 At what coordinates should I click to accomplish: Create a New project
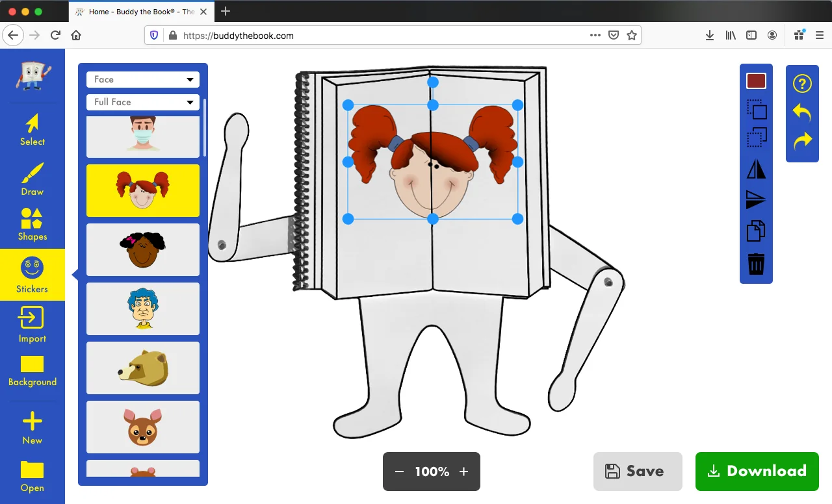[x=32, y=428]
